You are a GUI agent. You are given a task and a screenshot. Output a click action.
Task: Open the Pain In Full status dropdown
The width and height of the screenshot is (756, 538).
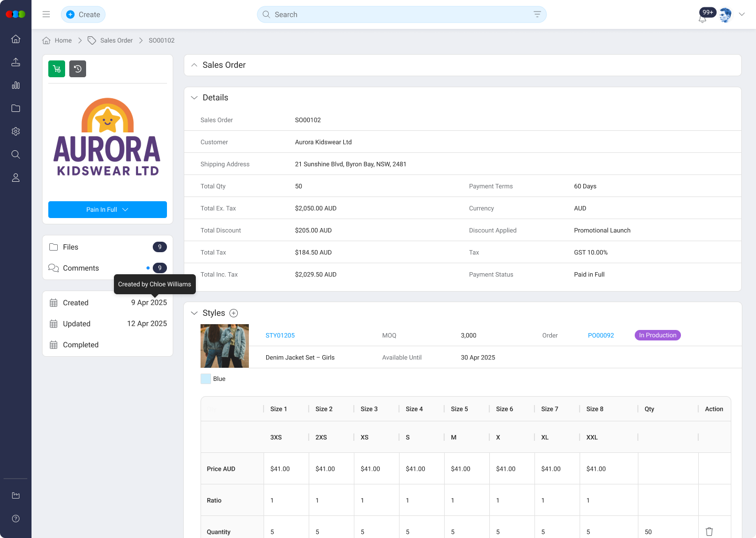(108, 210)
